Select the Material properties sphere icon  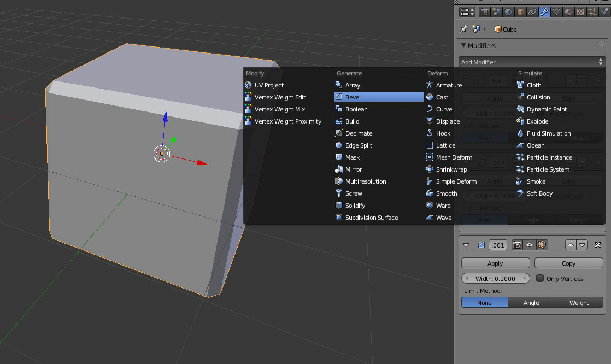click(x=568, y=12)
